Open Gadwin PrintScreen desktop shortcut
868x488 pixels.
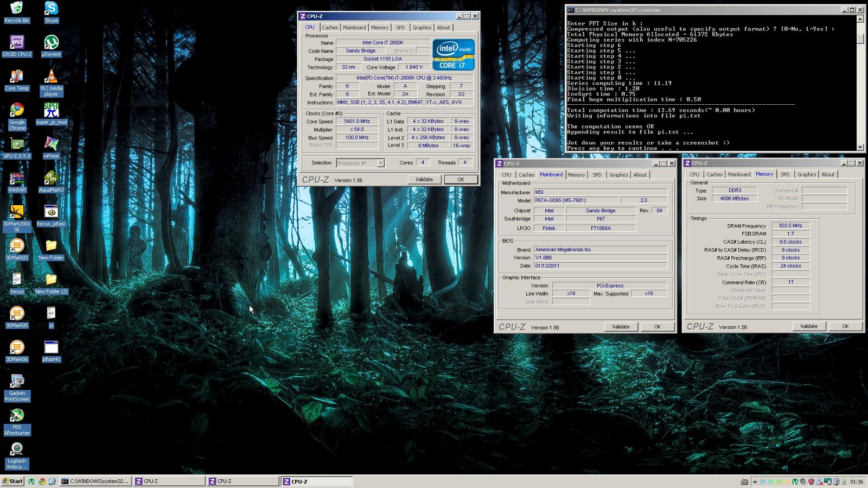click(x=17, y=388)
